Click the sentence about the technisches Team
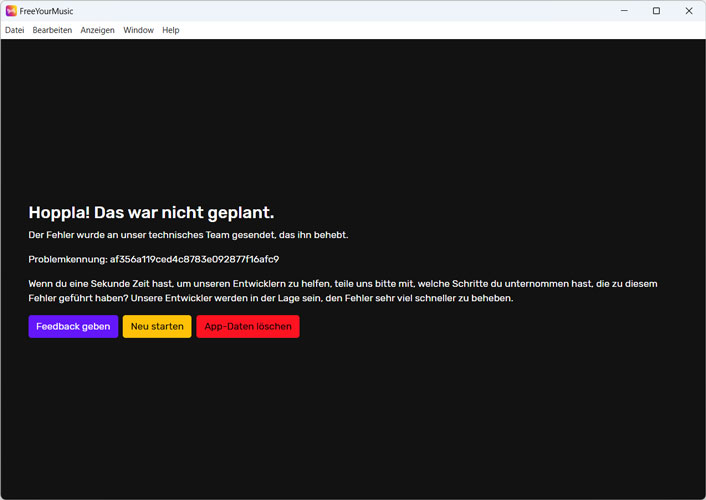 [x=188, y=235]
